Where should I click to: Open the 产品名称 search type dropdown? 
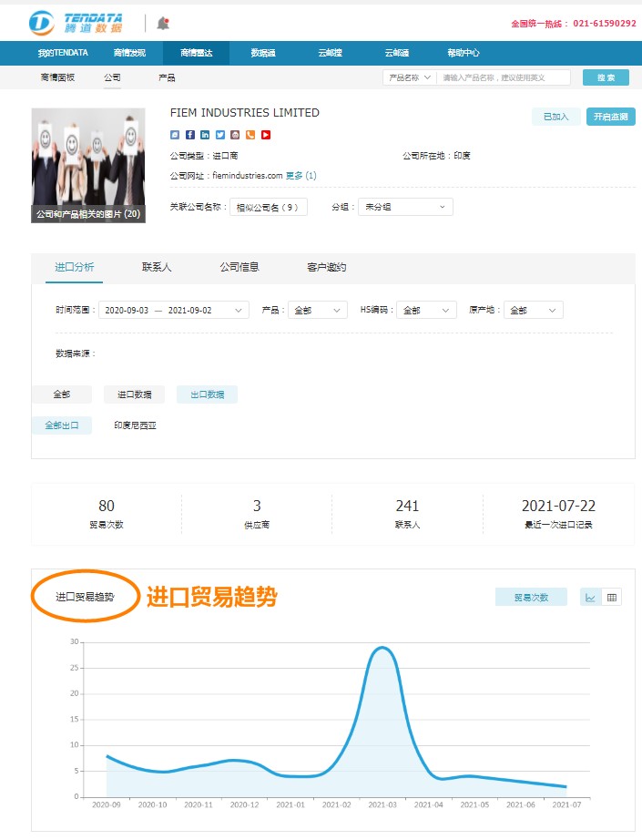pos(410,77)
